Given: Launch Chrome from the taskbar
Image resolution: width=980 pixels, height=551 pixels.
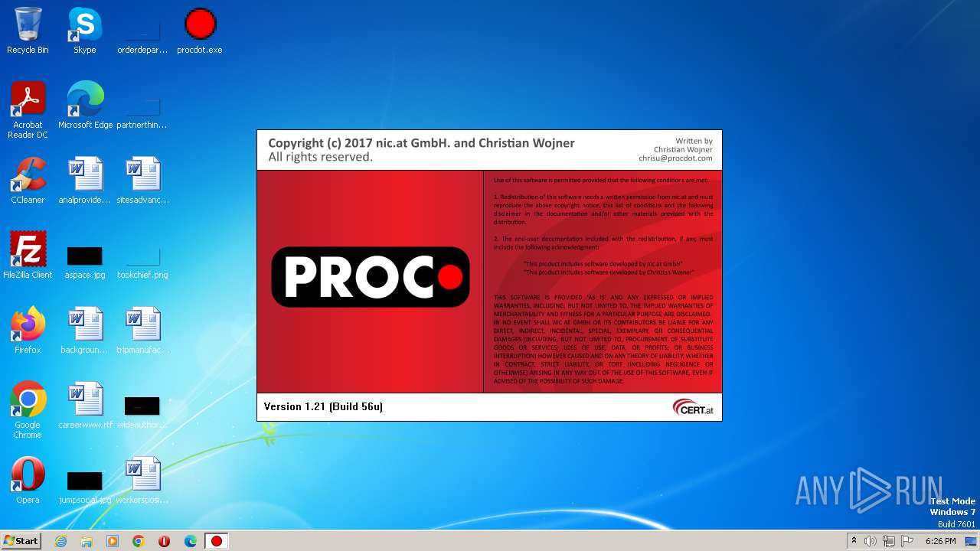Looking at the screenshot, I should pyautogui.click(x=139, y=541).
